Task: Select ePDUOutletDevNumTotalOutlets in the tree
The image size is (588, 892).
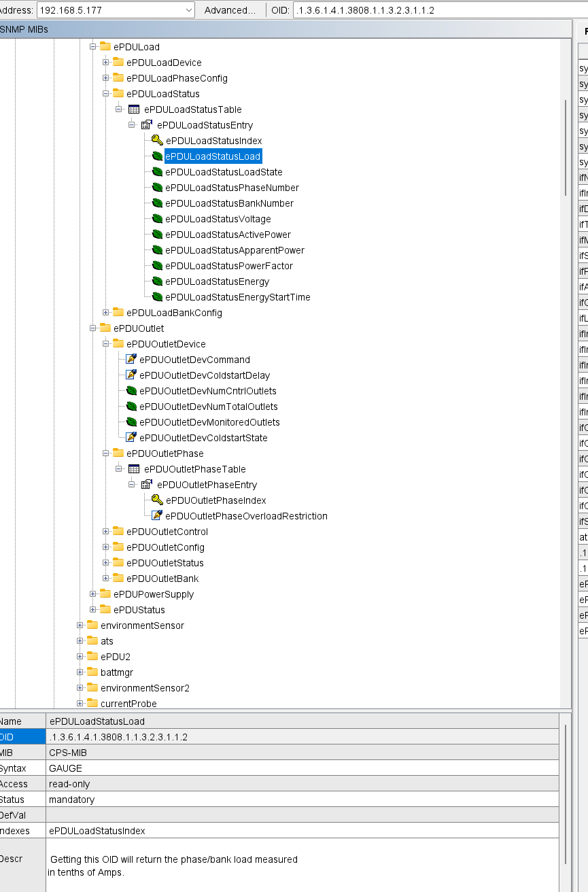Action: 209,407
